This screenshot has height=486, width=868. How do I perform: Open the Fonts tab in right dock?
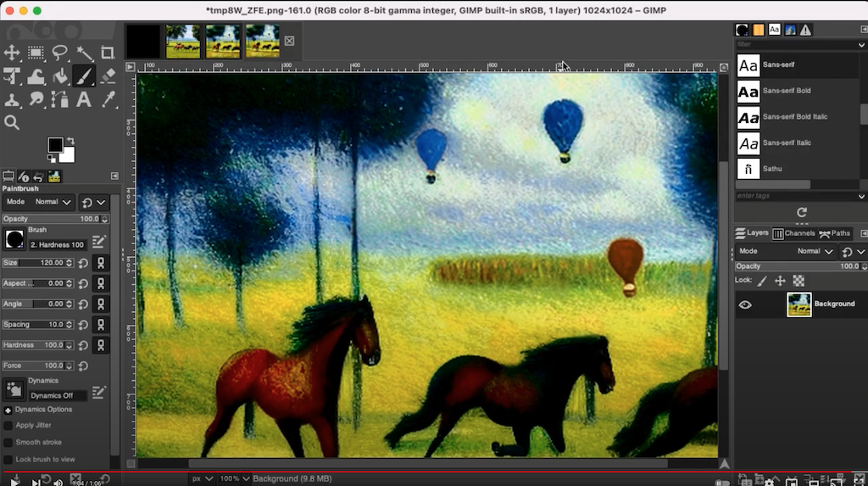coord(774,30)
